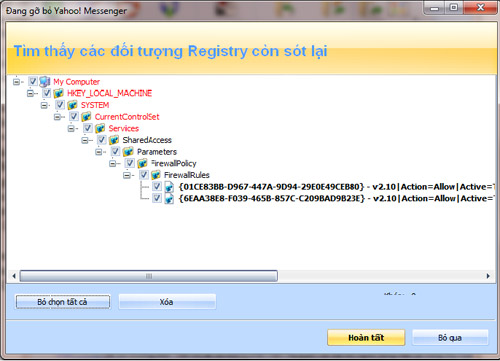Screen dimensions: 500x361
Task: Uncheck the SharedAccess checkbox
Action: coord(102,140)
